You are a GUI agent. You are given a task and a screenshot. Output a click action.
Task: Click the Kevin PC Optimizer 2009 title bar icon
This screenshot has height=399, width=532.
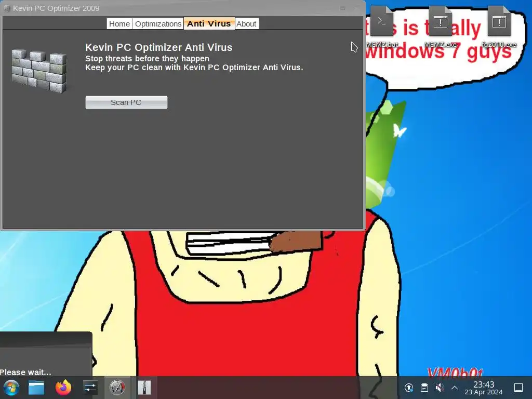pos(7,8)
